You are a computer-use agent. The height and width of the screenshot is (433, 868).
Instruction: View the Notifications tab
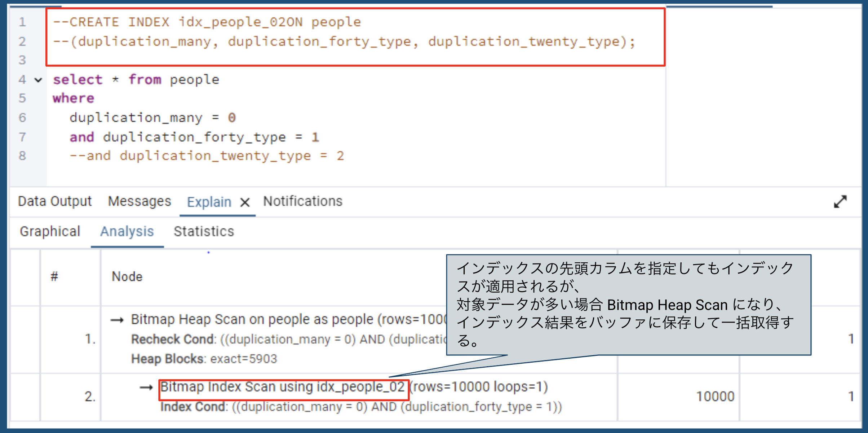(x=303, y=201)
